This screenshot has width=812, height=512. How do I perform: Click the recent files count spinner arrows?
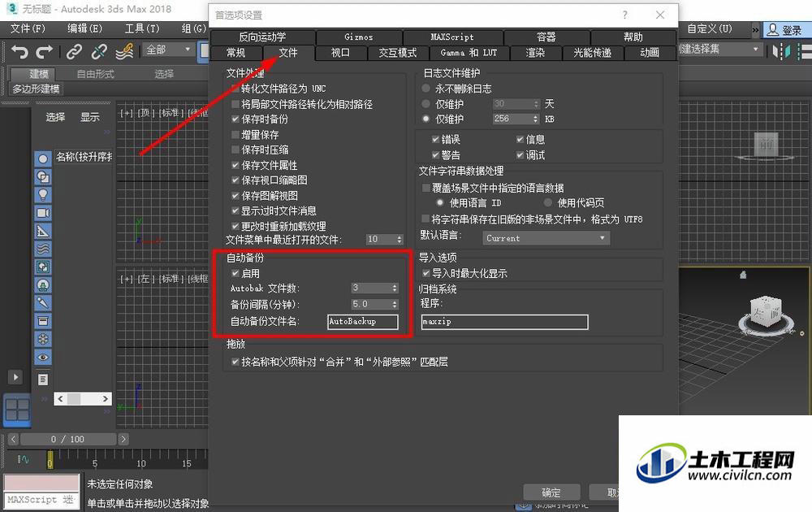pyautogui.click(x=400, y=240)
